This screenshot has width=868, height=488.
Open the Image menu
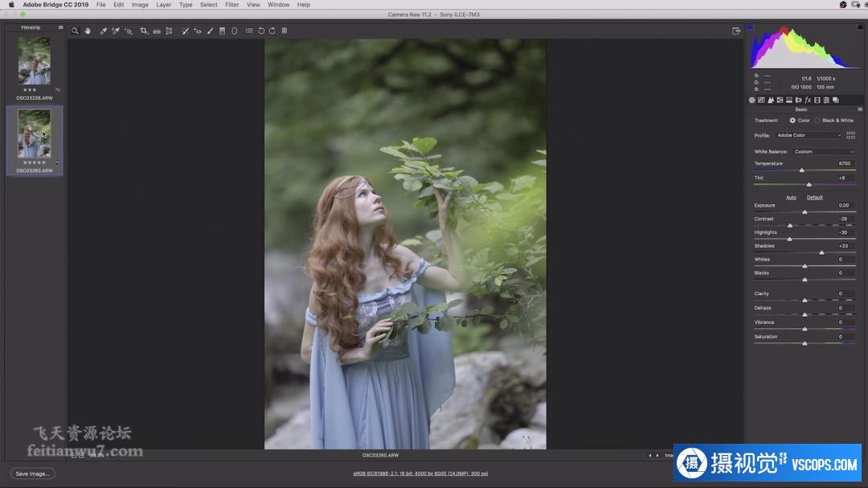(140, 5)
